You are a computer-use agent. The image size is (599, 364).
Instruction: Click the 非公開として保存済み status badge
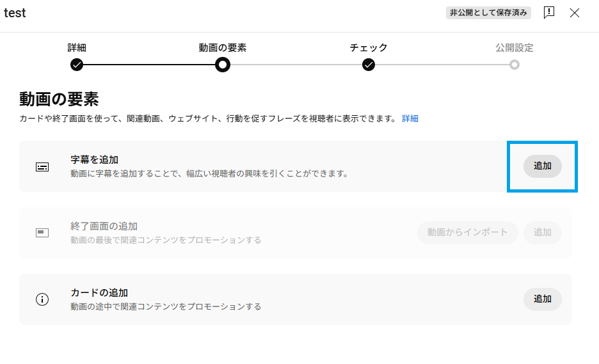click(x=489, y=13)
